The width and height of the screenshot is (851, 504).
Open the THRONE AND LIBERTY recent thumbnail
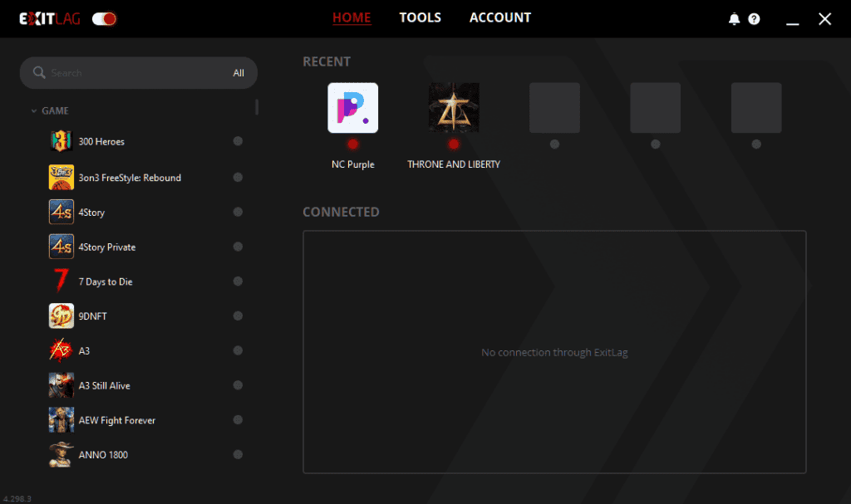[454, 107]
